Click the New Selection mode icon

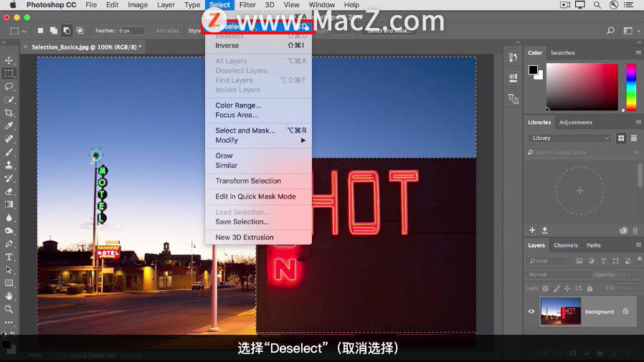[x=40, y=30]
